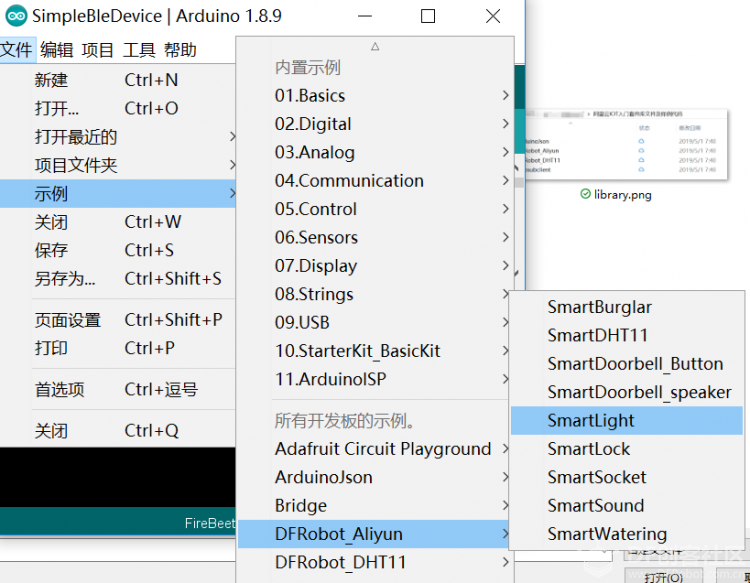750x583 pixels.
Task: Select the 示例 menu entry
Action: coord(118,194)
